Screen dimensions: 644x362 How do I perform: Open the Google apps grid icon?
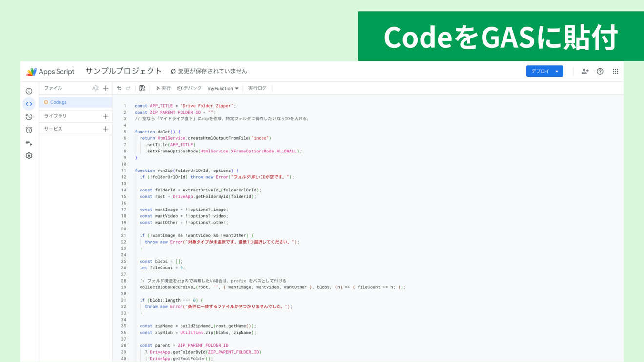click(x=616, y=72)
